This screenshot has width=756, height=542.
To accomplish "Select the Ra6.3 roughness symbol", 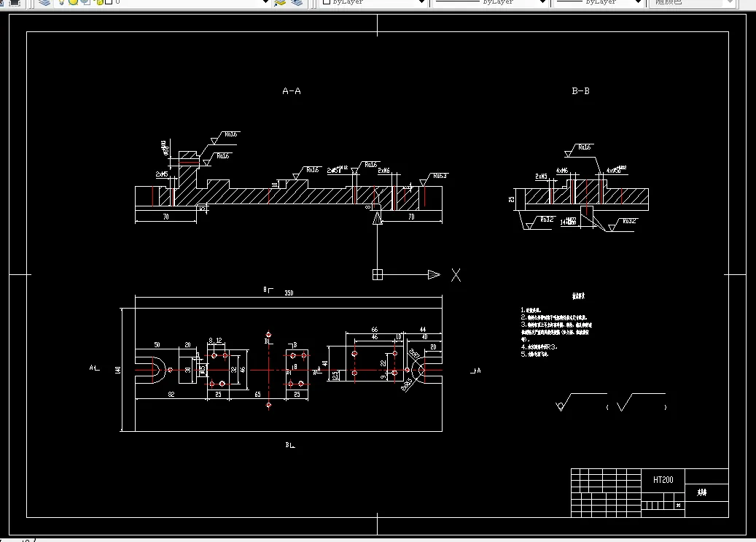I will pyautogui.click(x=435, y=179).
